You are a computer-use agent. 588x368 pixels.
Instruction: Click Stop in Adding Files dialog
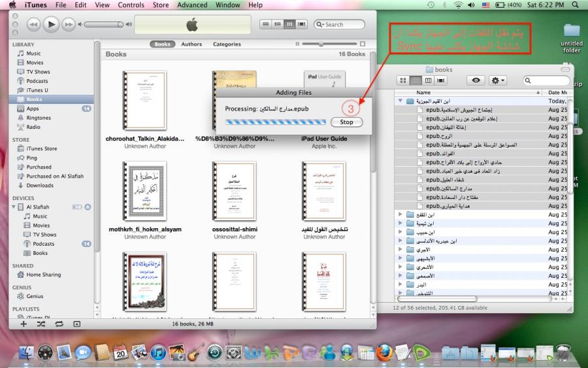click(x=346, y=122)
